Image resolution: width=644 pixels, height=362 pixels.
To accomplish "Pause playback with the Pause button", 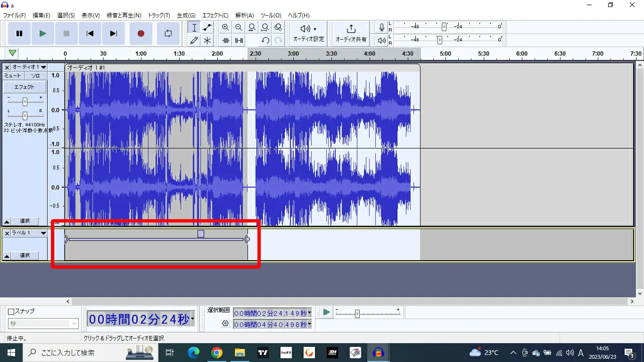I will [x=19, y=33].
